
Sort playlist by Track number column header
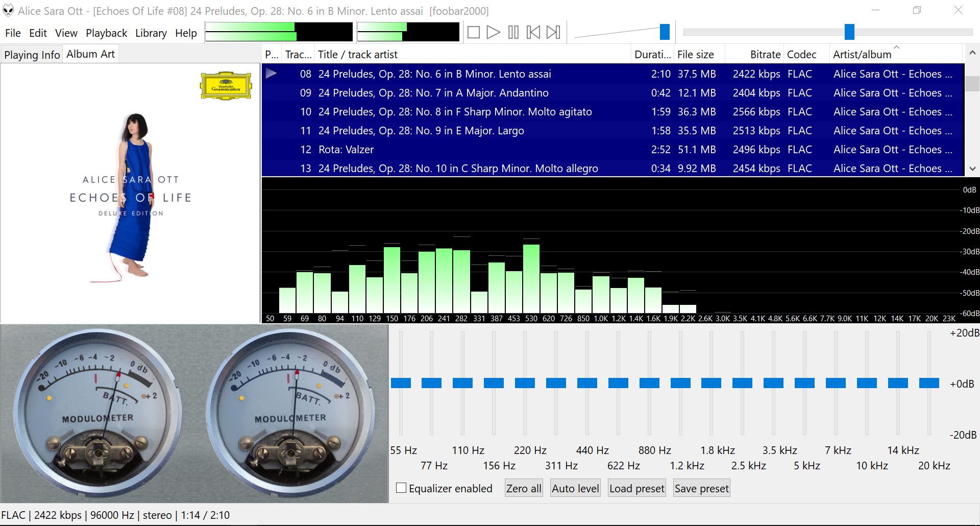click(x=298, y=54)
